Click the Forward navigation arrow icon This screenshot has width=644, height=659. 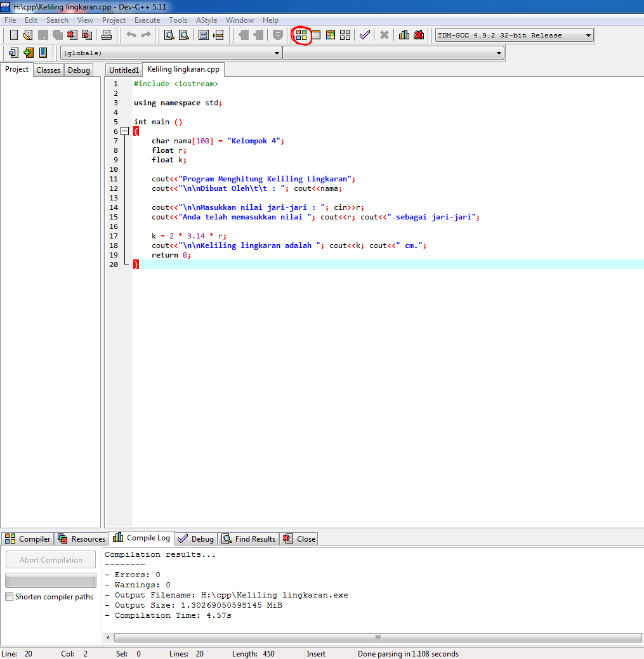point(258,36)
